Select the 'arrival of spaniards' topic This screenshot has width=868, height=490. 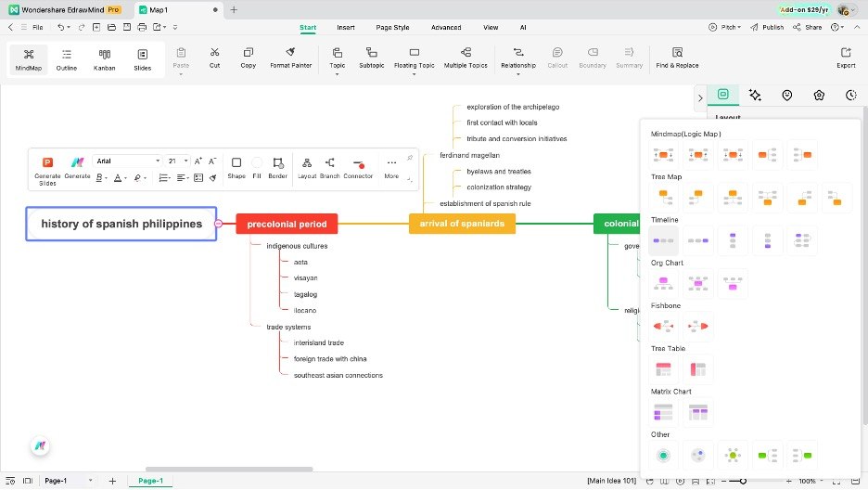462,224
